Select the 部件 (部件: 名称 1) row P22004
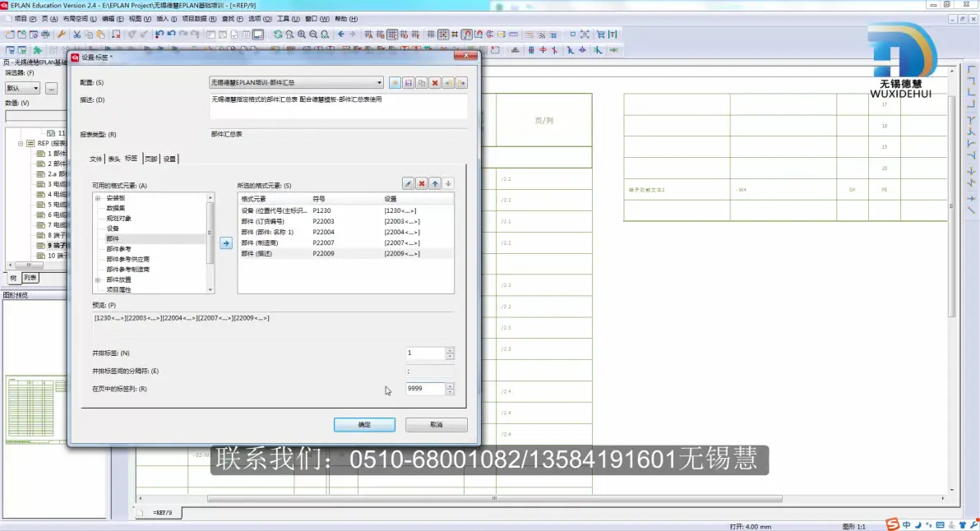The height and width of the screenshot is (531, 980). pyautogui.click(x=345, y=233)
